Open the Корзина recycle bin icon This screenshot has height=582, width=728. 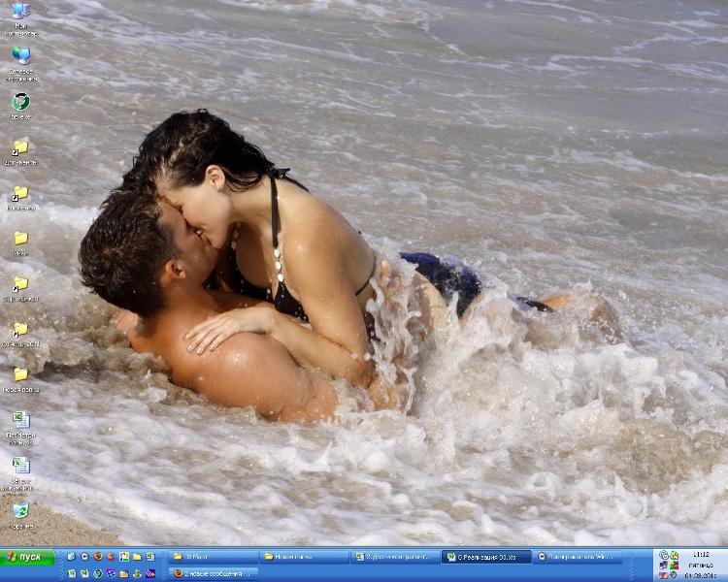(x=20, y=511)
